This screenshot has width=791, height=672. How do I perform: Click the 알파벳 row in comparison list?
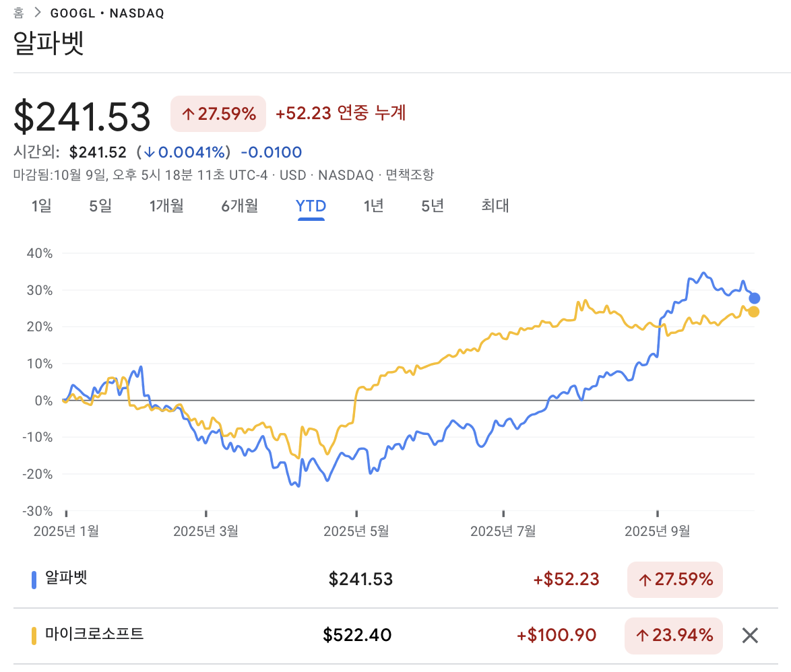67,578
